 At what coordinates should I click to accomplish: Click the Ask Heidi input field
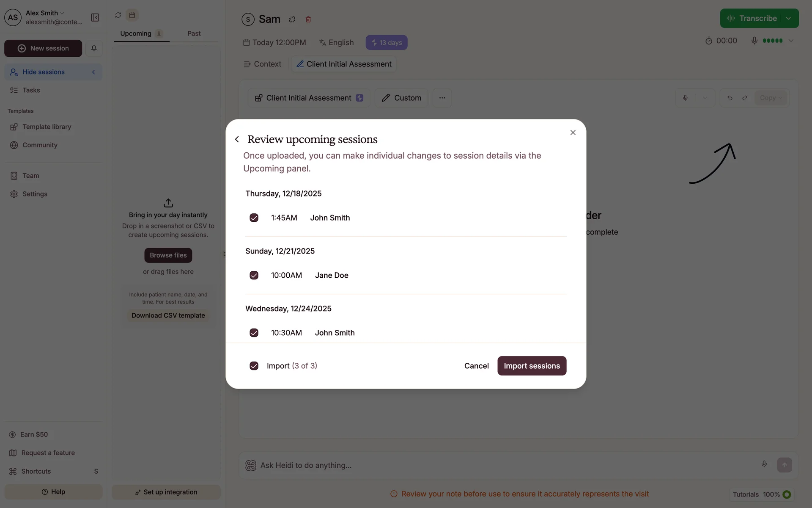pyautogui.click(x=503, y=465)
